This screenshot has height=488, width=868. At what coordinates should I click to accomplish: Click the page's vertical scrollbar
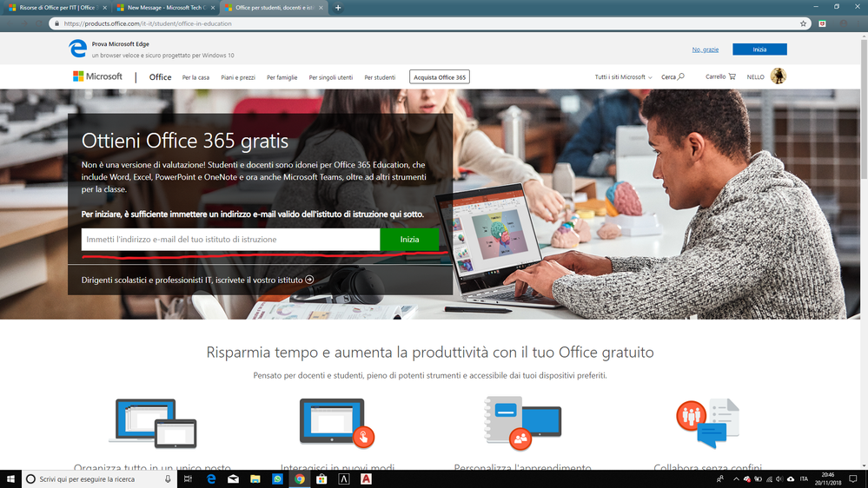coord(864,250)
